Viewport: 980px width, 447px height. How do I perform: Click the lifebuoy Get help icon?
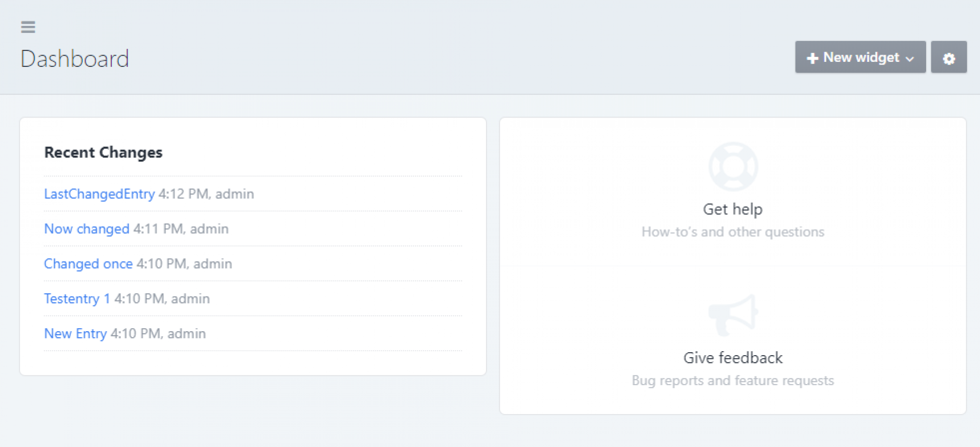click(733, 167)
